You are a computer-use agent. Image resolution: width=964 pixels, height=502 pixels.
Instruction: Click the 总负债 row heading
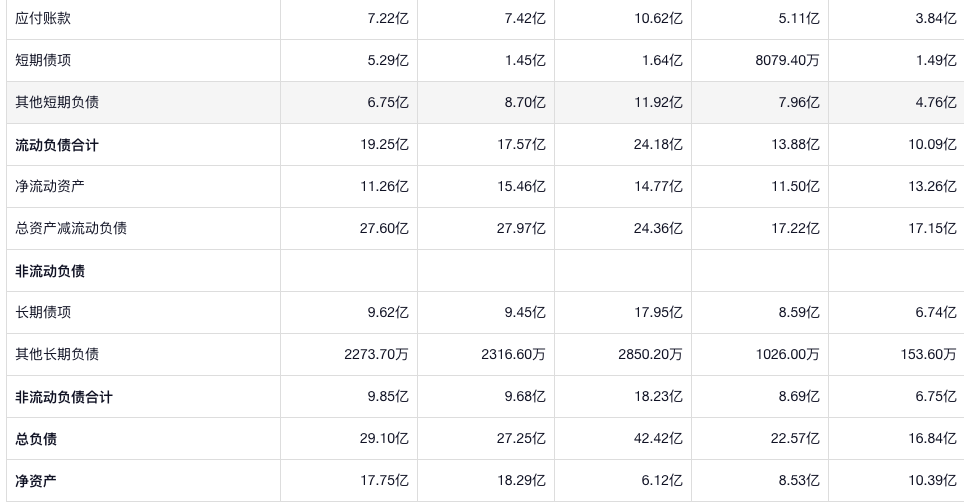click(36, 439)
